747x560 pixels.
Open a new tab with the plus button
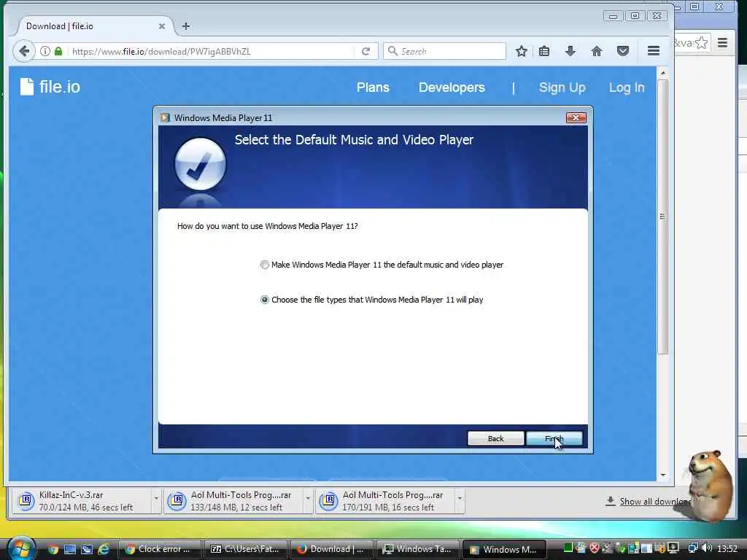click(x=186, y=26)
